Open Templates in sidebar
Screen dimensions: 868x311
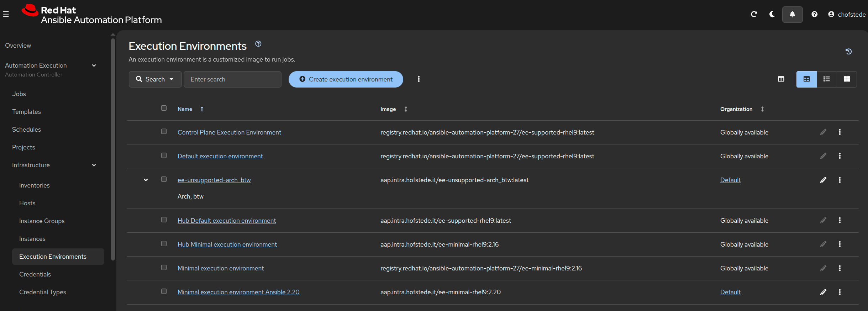tap(26, 112)
